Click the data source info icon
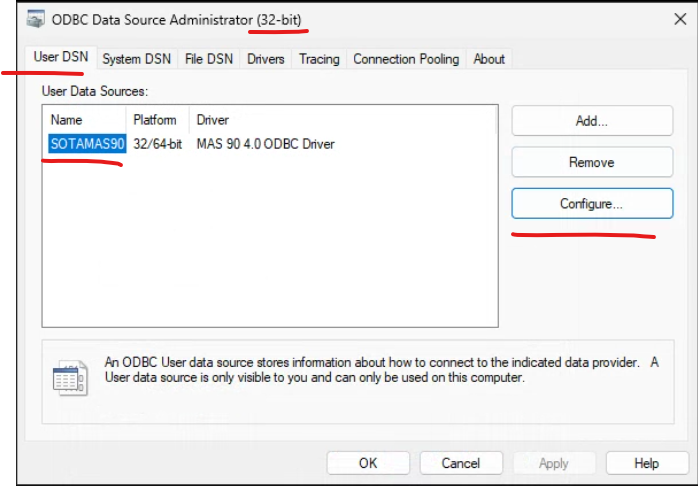Screen dimensions: 698x486 (69, 377)
